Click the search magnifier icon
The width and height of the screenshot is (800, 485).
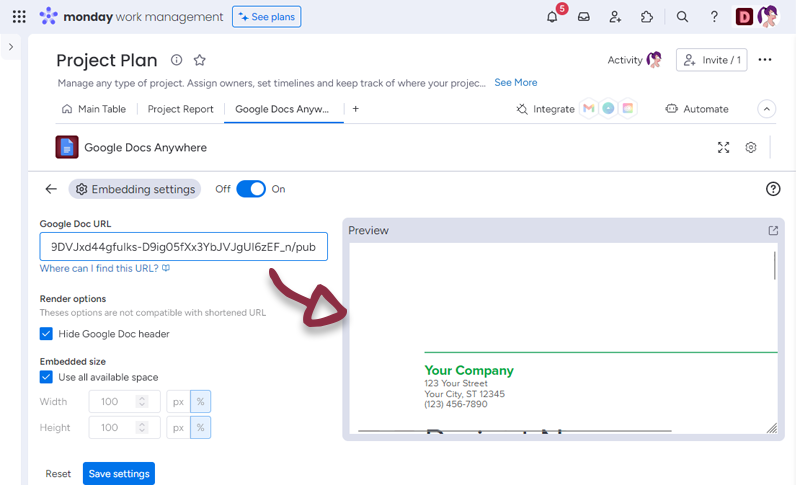(682, 17)
